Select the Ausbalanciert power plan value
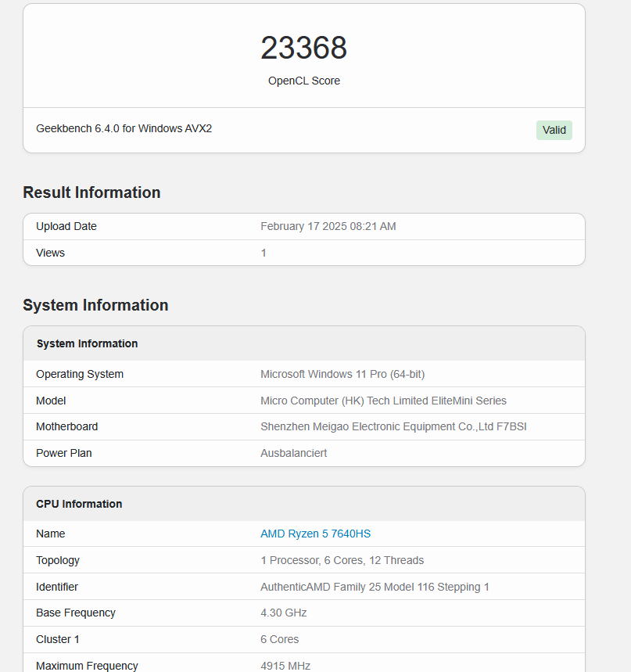Viewport: 631px width, 672px height. 293,453
